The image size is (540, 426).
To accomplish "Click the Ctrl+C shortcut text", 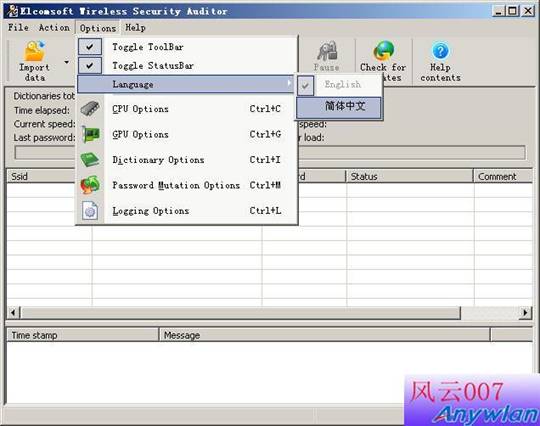I will point(265,109).
